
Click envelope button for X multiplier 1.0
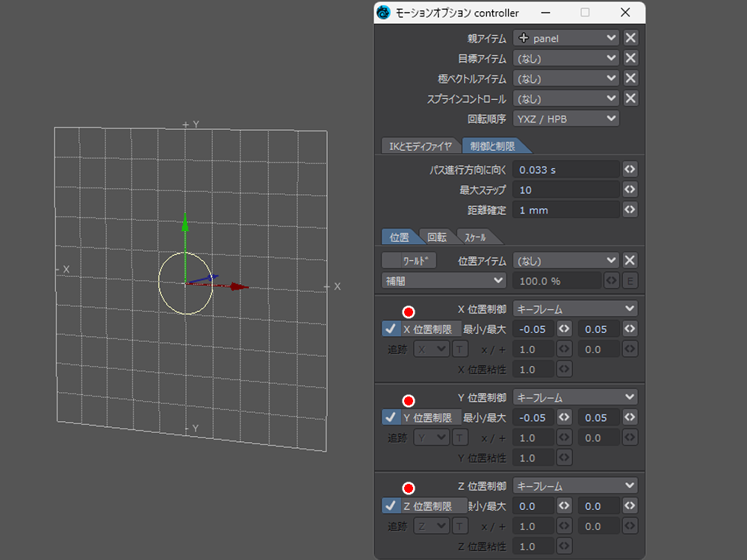coord(564,349)
